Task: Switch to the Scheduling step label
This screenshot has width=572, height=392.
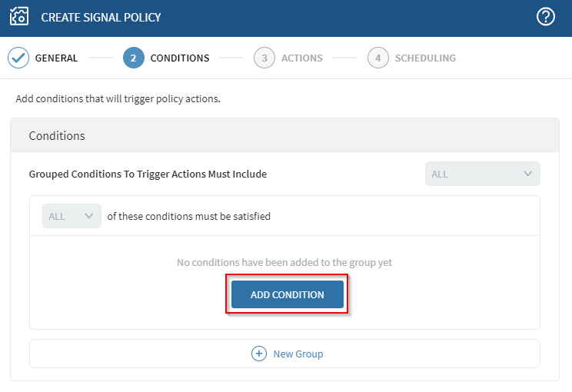Action: click(x=425, y=58)
